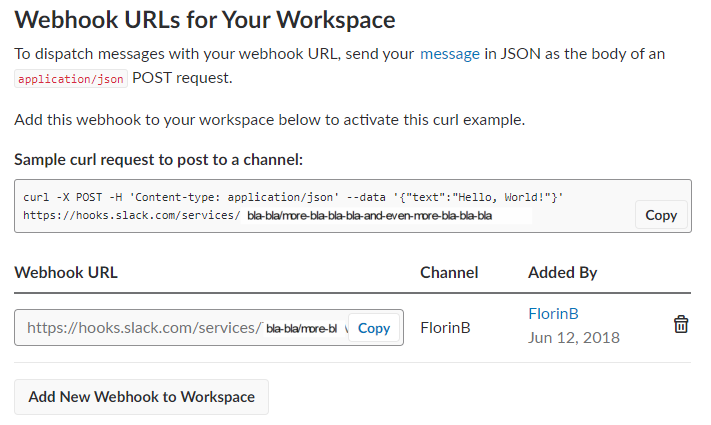The height and width of the screenshot is (425, 711).
Task: Delete the FlorinB webhook with trash icon
Action: [x=681, y=324]
